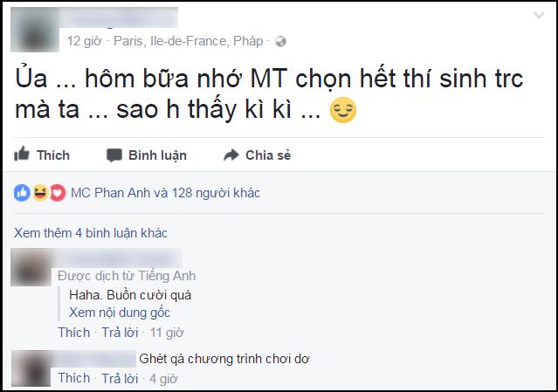Viewport: 558px width, 392px height.
Task: Click the Chia sẻ share arrow icon
Action: click(x=231, y=155)
